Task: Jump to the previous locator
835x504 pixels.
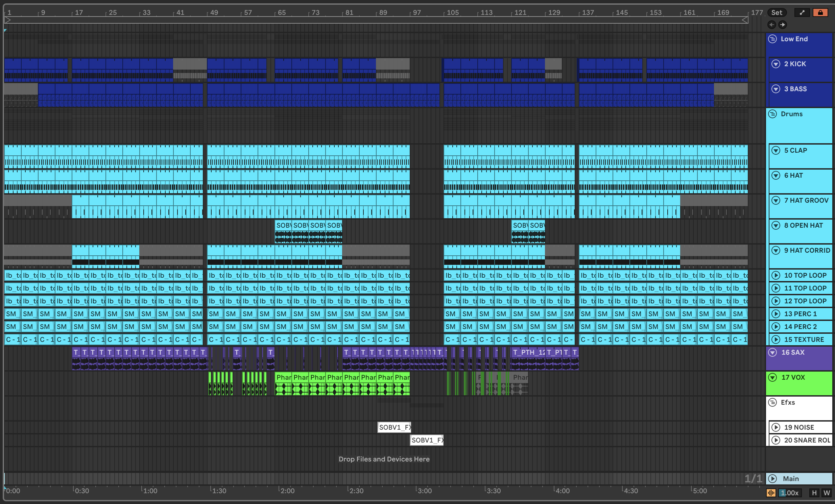Action: [772, 24]
